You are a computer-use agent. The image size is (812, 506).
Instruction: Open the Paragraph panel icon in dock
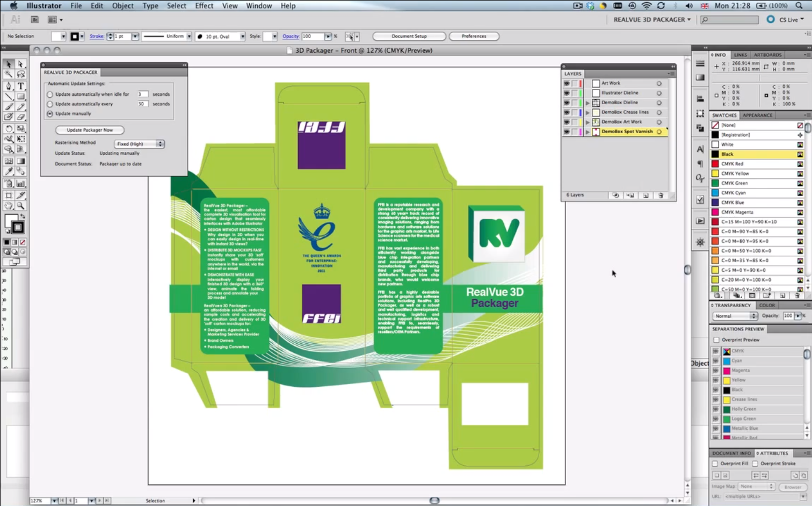click(700, 164)
